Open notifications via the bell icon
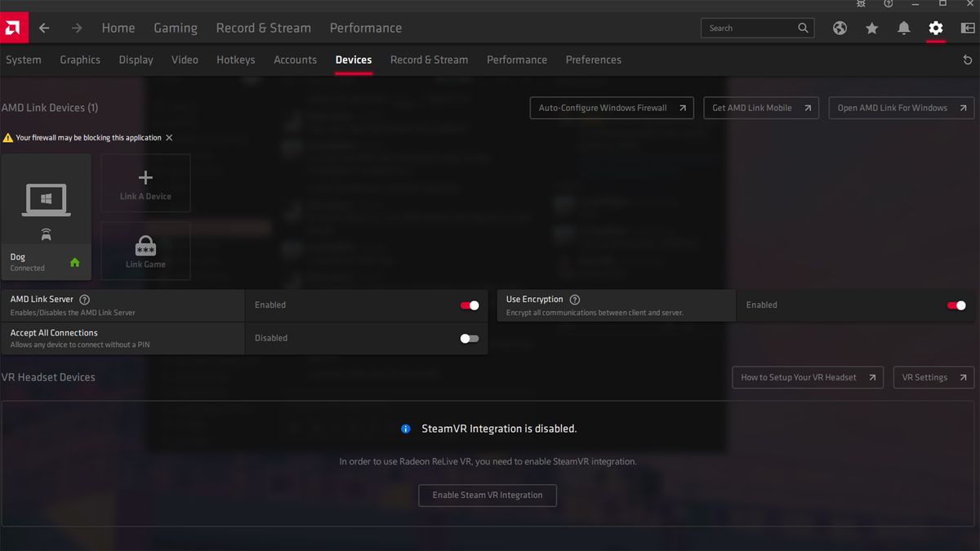This screenshot has height=551, width=980. (903, 27)
